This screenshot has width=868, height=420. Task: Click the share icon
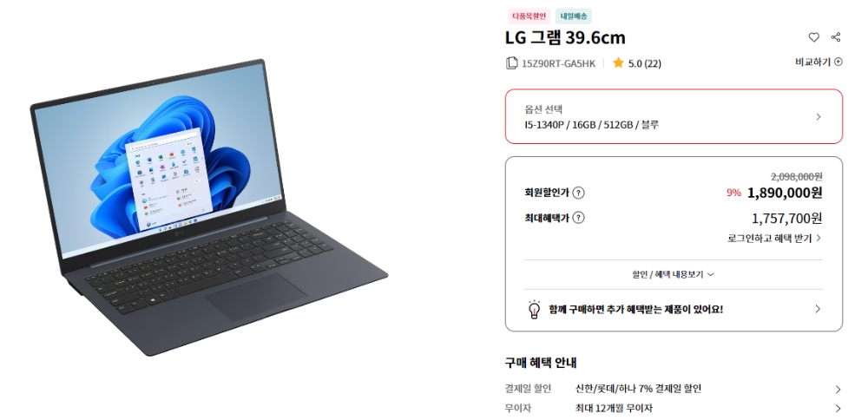836,37
